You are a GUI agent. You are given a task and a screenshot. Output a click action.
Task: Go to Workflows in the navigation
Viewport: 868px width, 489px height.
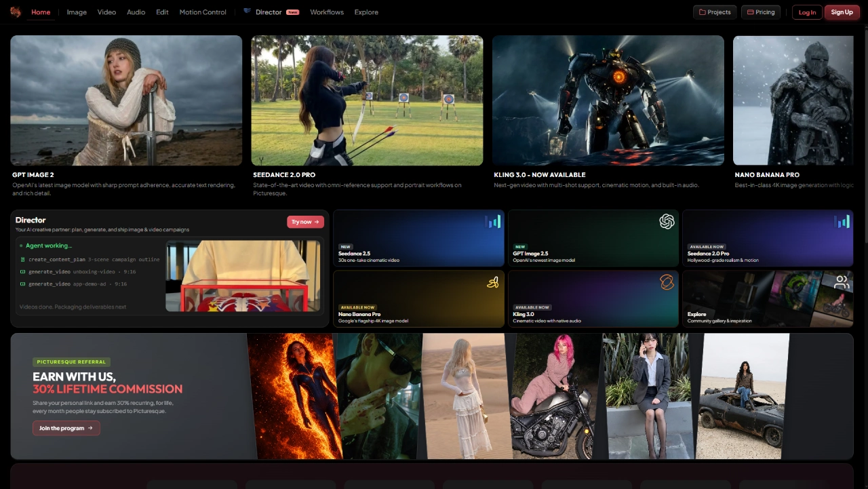[327, 12]
